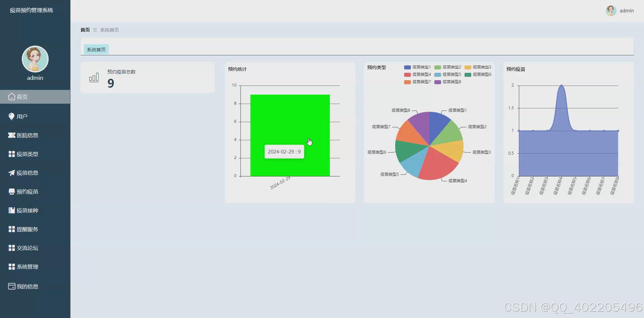The width and height of the screenshot is (644, 318).
Task: Click the 首页 home icon in sidebar
Action: pyautogui.click(x=11, y=97)
